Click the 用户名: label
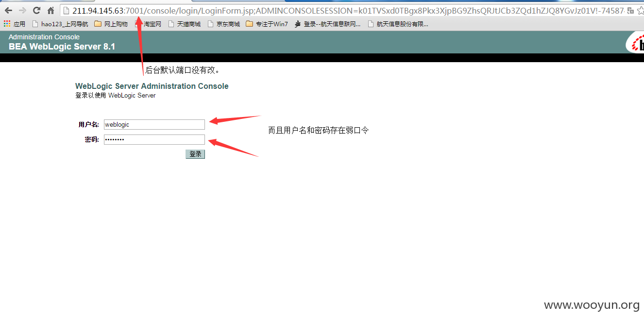 click(88, 125)
